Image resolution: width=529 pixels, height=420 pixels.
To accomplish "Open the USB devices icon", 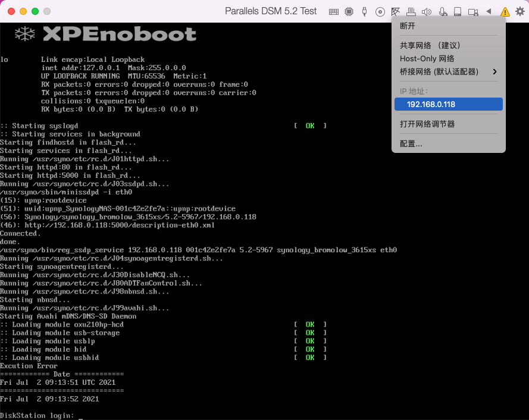I will [364, 12].
